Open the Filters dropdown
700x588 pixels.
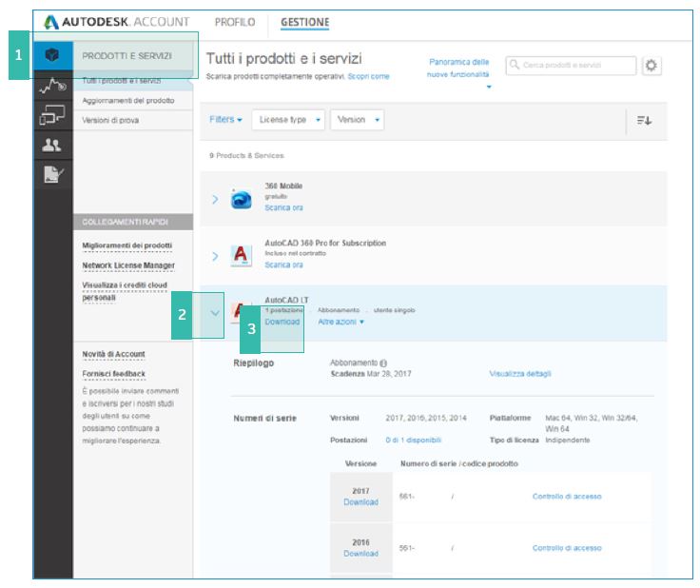coord(226,119)
